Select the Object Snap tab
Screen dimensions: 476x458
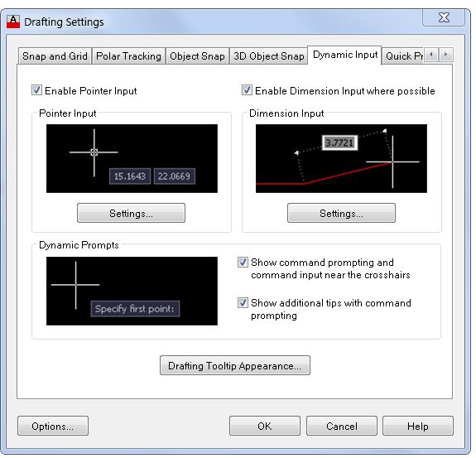click(197, 56)
